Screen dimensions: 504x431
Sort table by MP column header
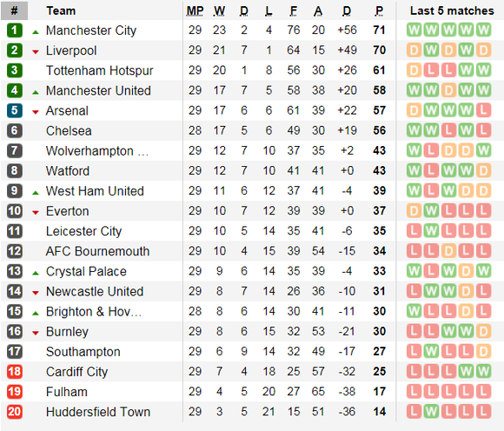click(x=195, y=11)
